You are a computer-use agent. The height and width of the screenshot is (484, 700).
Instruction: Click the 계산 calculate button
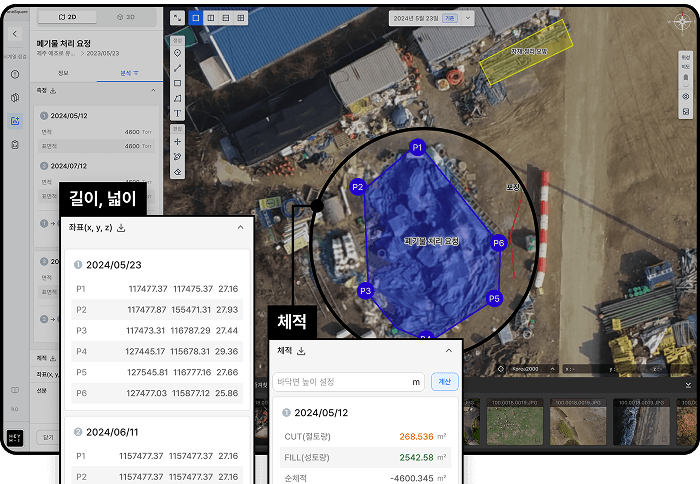(x=443, y=381)
